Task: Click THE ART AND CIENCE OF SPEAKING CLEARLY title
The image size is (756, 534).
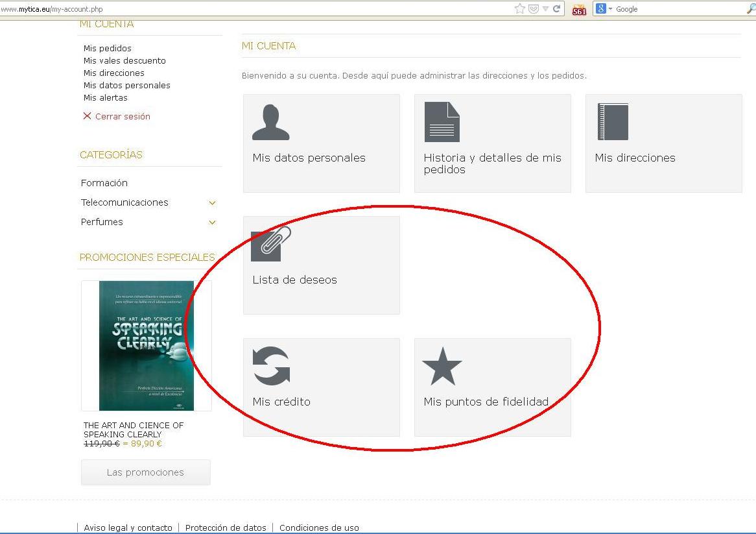Action: pyautogui.click(x=134, y=430)
